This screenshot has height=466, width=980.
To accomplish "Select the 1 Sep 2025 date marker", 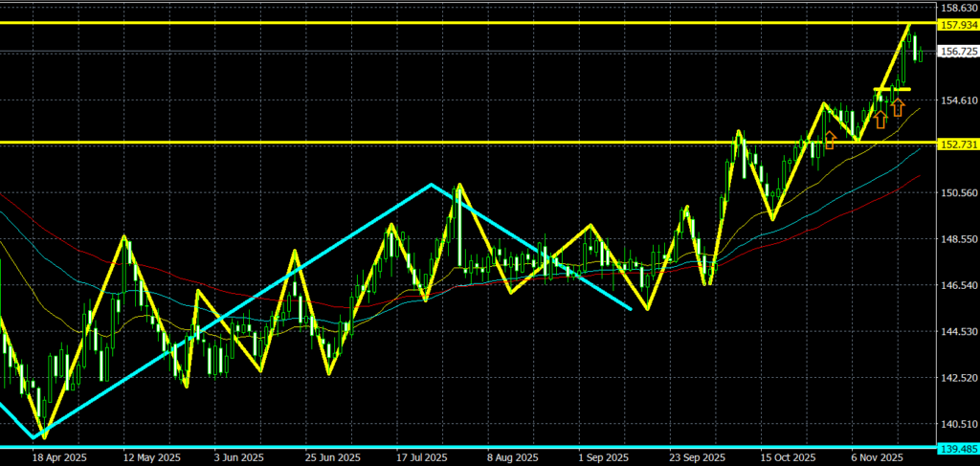I will coord(600,458).
